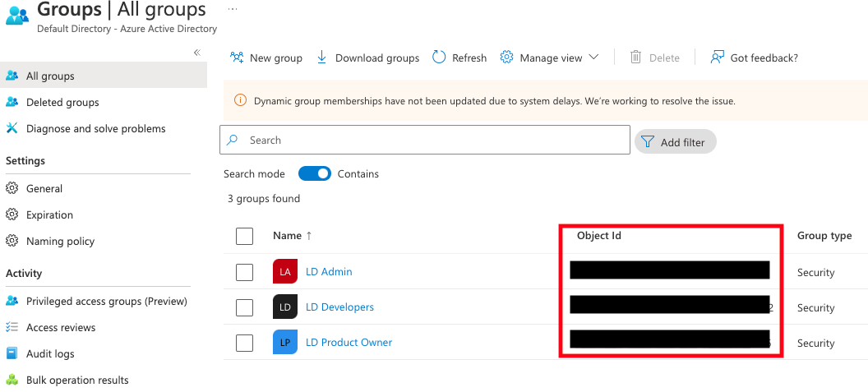Click the Download groups arrow icon
The width and height of the screenshot is (868, 392).
[x=322, y=58]
